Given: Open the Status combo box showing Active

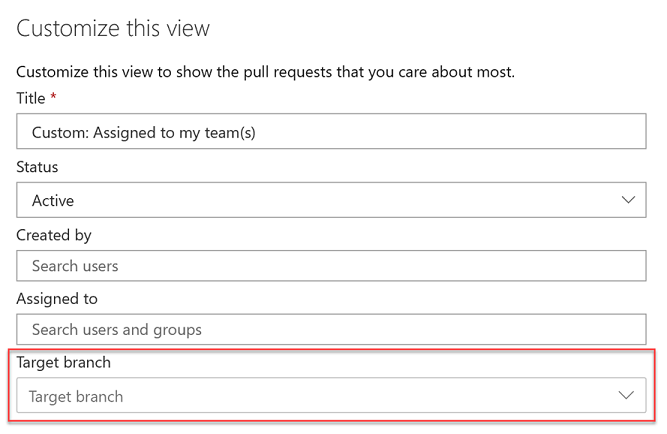Looking at the screenshot, I should pyautogui.click(x=330, y=200).
